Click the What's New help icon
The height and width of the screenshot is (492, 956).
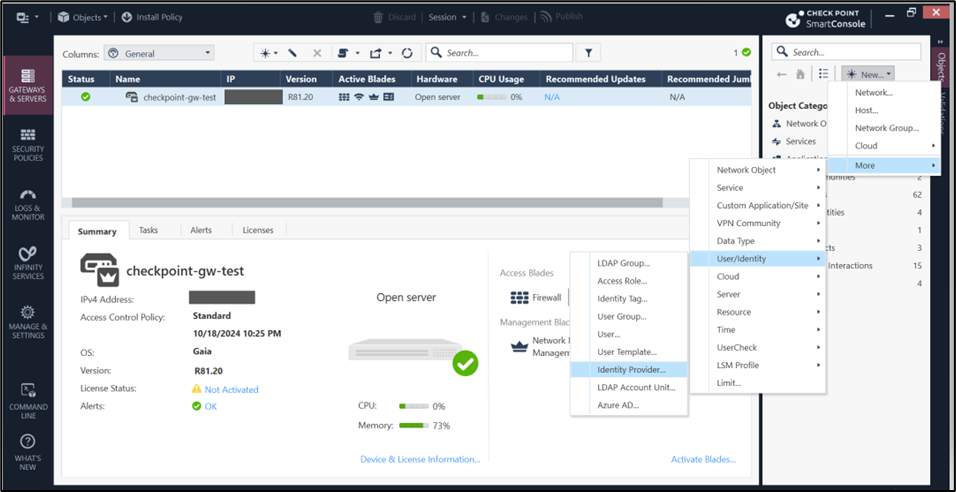28,447
